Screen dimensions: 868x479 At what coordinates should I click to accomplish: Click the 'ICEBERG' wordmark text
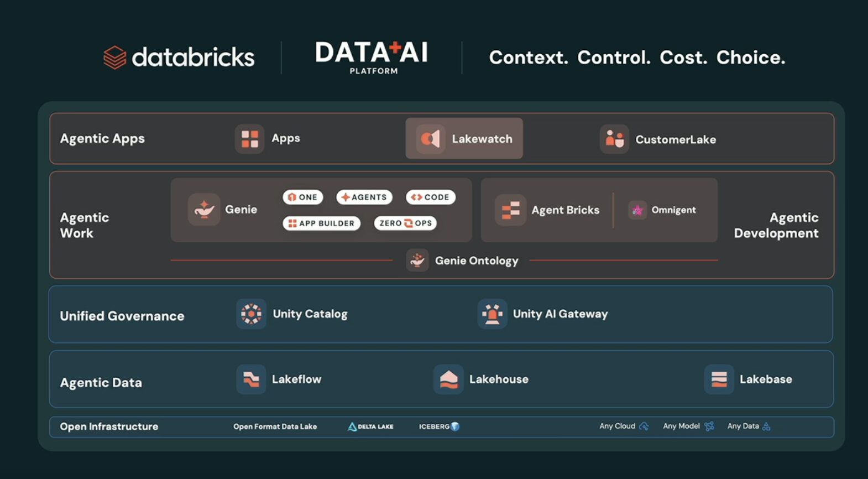click(x=434, y=426)
